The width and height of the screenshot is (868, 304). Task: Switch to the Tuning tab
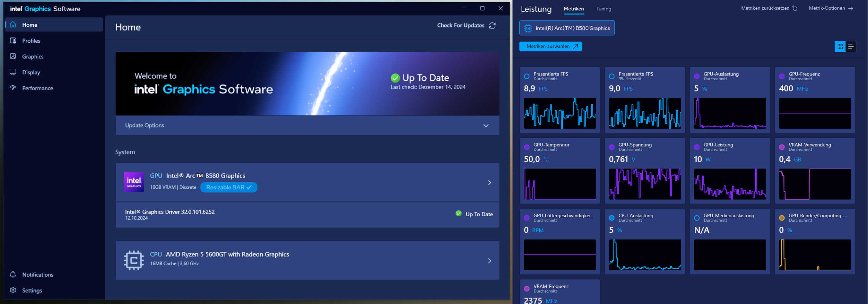click(603, 9)
